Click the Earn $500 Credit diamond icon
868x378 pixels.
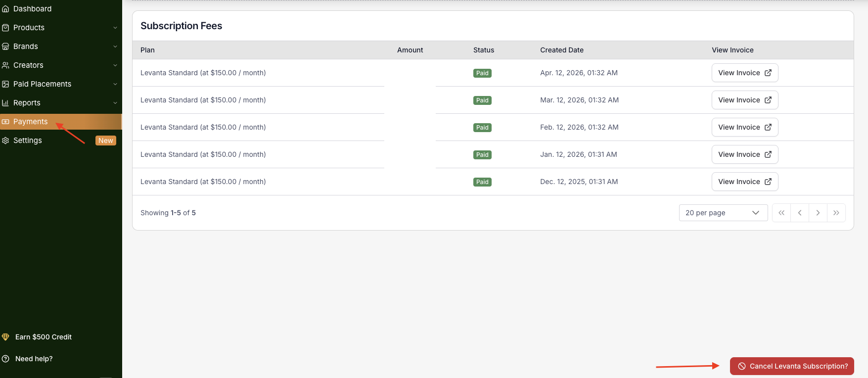[x=6, y=337]
